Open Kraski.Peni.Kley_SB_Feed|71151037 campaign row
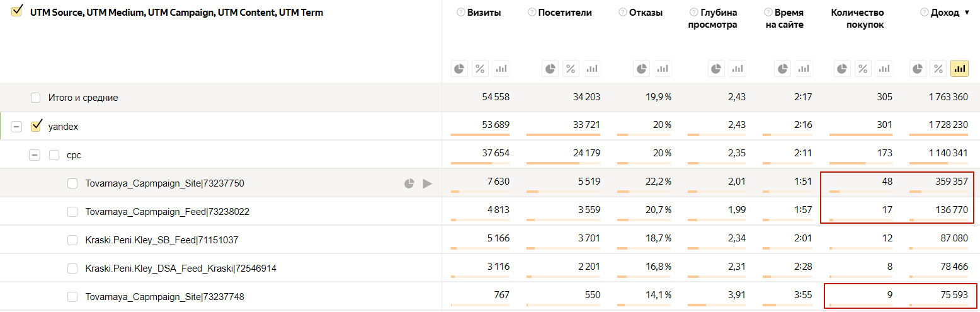Screen dimensions: 980x312 pyautogui.click(x=161, y=240)
